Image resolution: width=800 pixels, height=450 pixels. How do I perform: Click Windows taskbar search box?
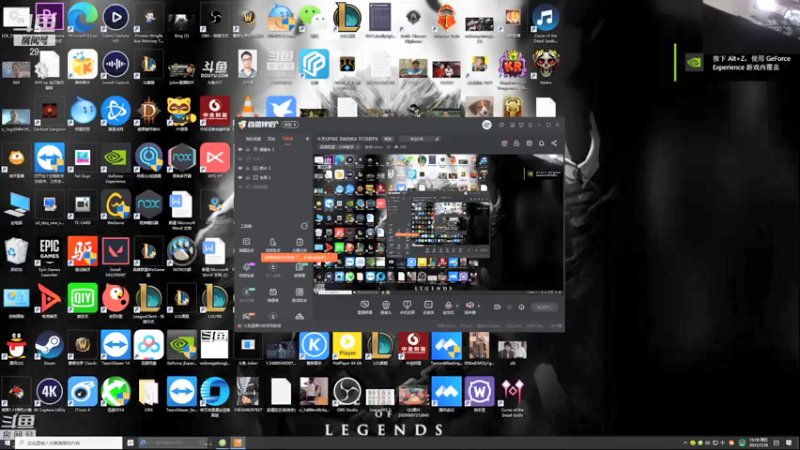pyautogui.click(x=68, y=443)
